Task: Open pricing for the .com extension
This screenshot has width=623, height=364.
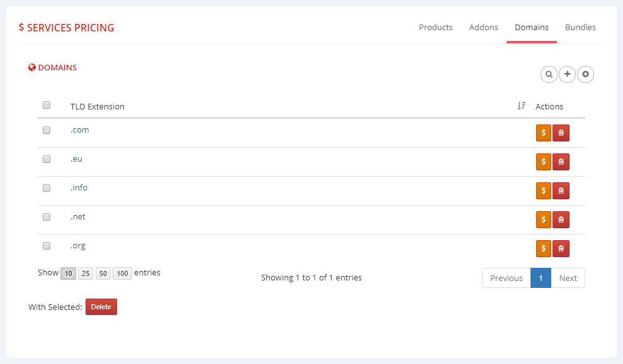Action: (543, 133)
